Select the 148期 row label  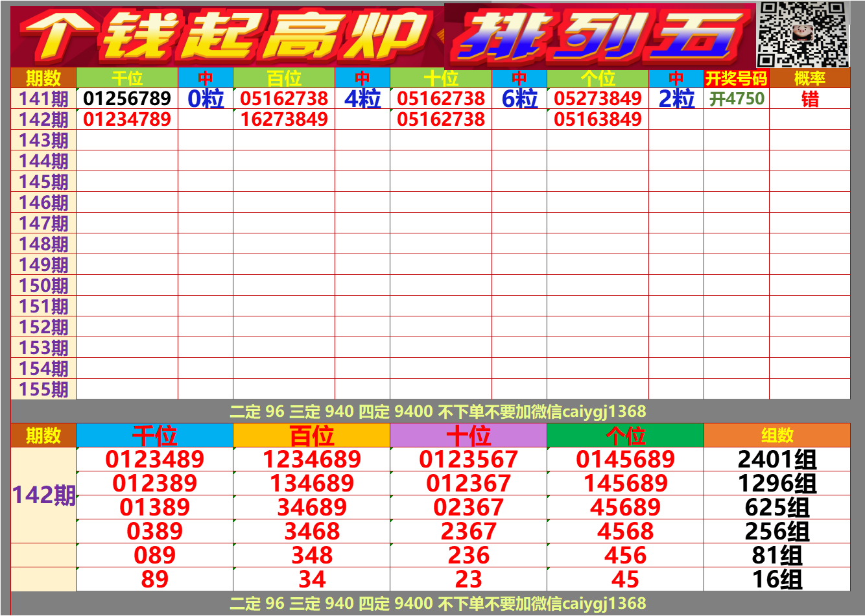tap(43, 244)
